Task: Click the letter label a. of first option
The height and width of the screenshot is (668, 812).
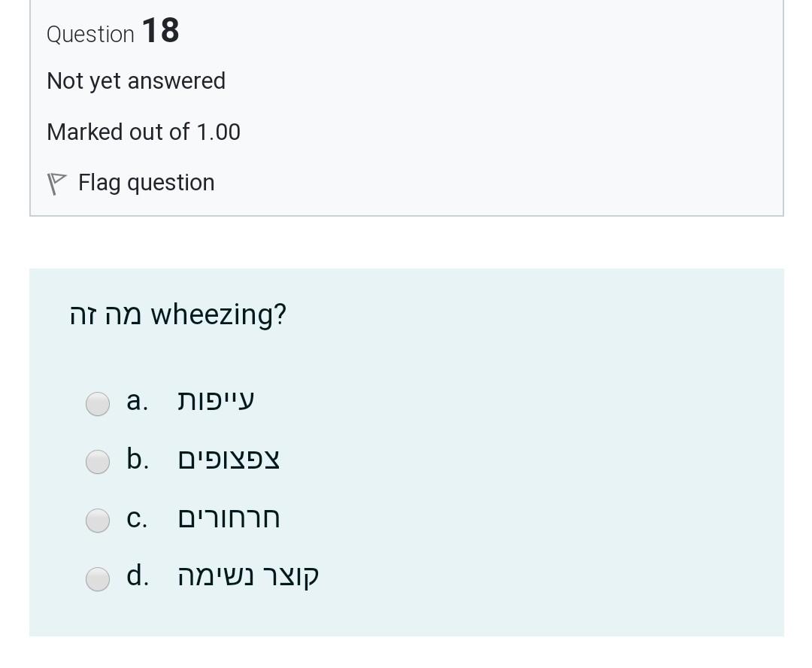Action: (x=137, y=401)
